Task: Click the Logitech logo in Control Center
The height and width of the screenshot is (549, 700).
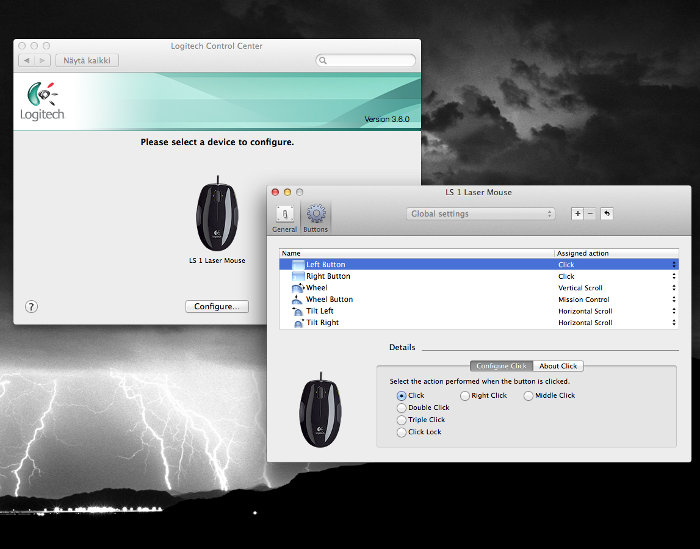Action: (42, 101)
